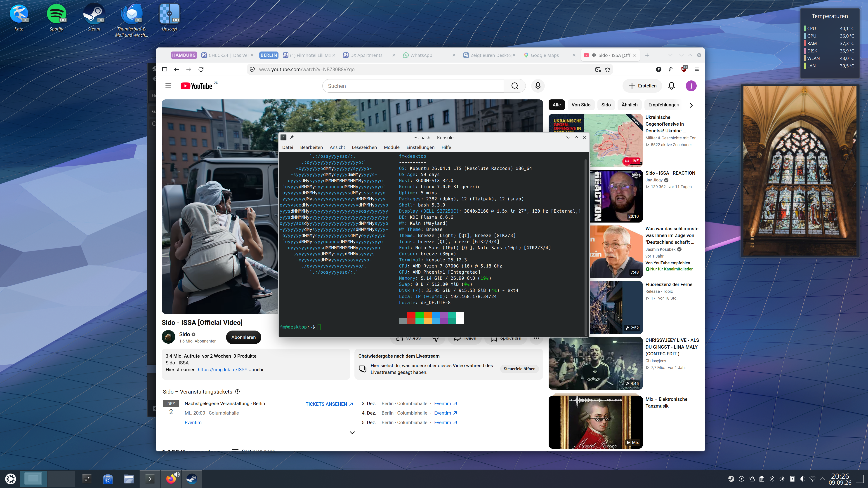The height and width of the screenshot is (488, 868).
Task: Select the "Ähnlich" filter chip
Action: [630, 105]
